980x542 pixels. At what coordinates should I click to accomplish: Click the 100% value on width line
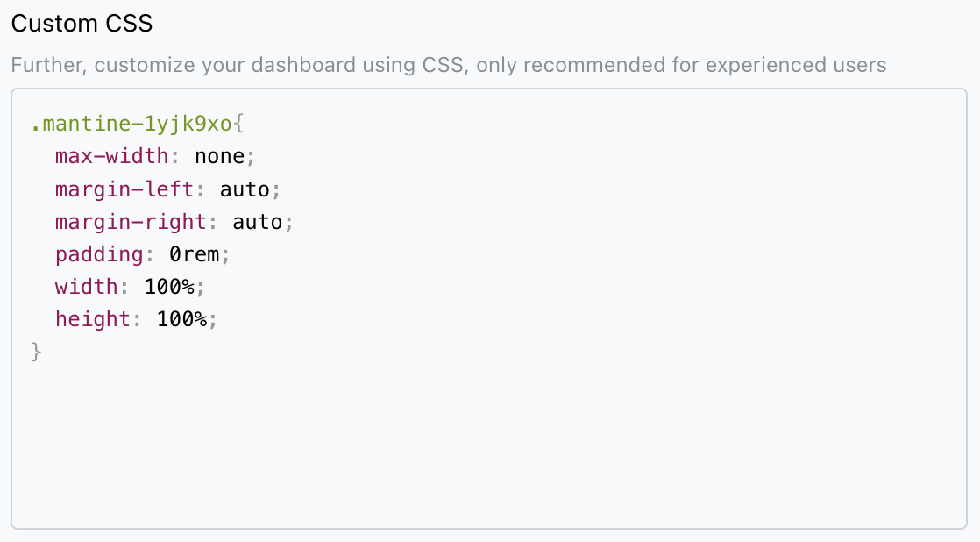(x=179, y=286)
